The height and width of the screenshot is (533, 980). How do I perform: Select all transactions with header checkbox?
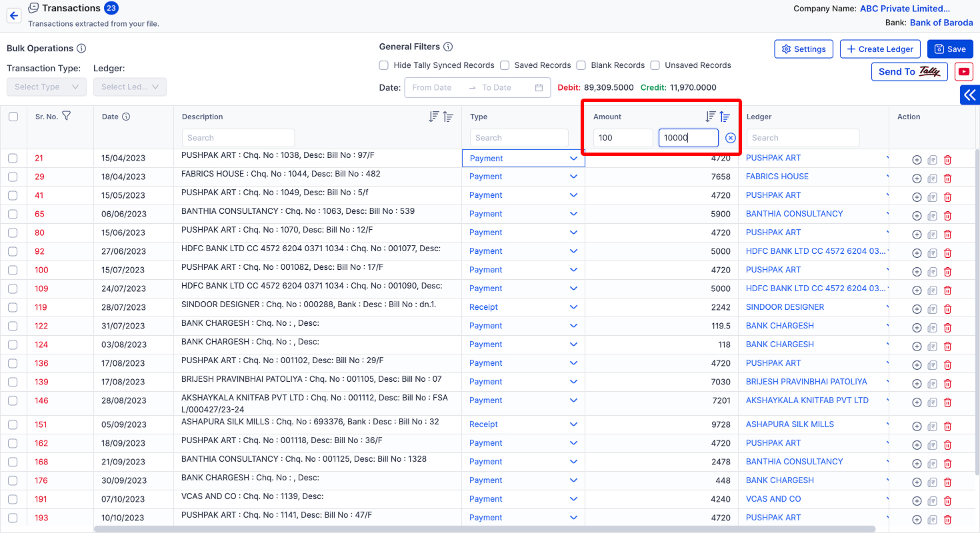(x=13, y=117)
